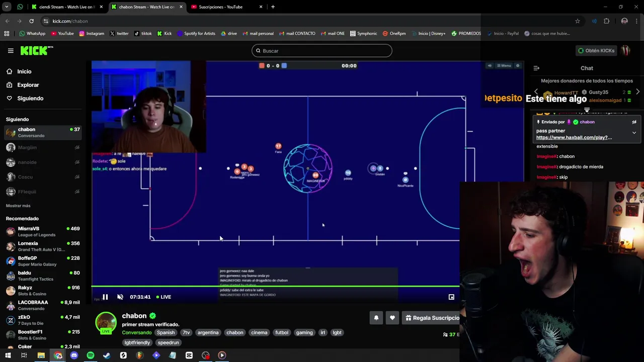Image resolution: width=644 pixels, height=362 pixels.
Task: Click the speedrun tag
Action: [x=168, y=342]
